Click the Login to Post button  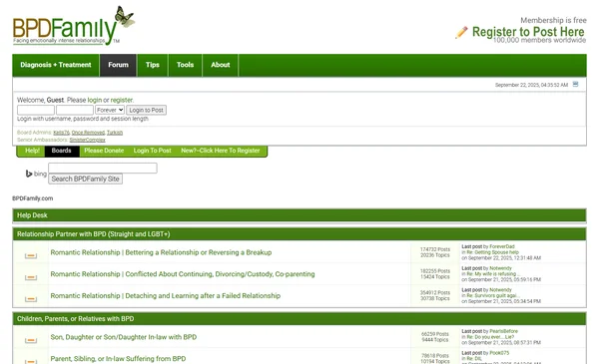click(x=147, y=110)
